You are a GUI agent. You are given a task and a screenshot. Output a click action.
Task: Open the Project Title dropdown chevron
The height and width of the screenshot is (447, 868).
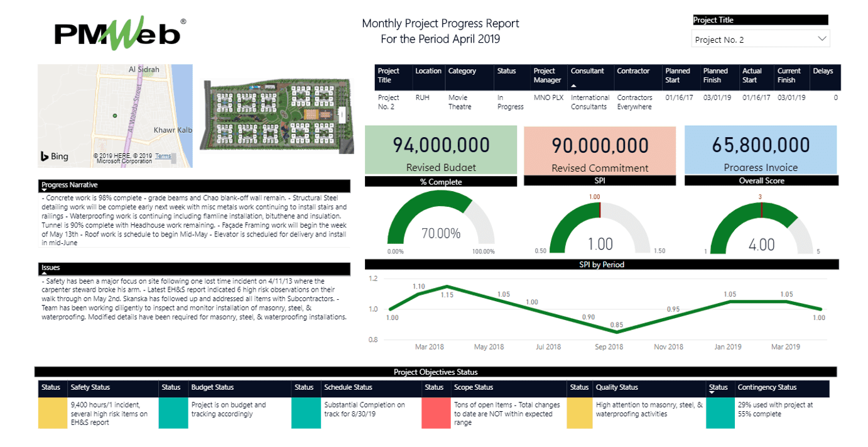tap(822, 39)
